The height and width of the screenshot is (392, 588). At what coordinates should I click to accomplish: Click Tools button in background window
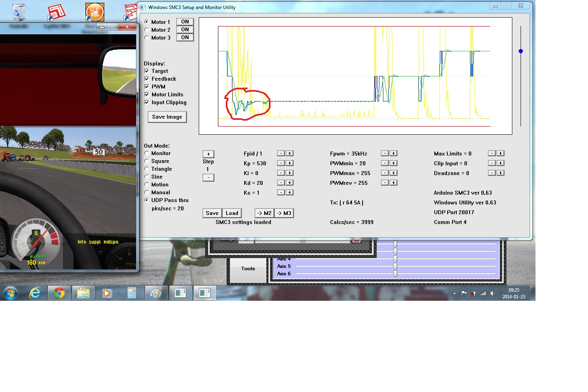[248, 269]
